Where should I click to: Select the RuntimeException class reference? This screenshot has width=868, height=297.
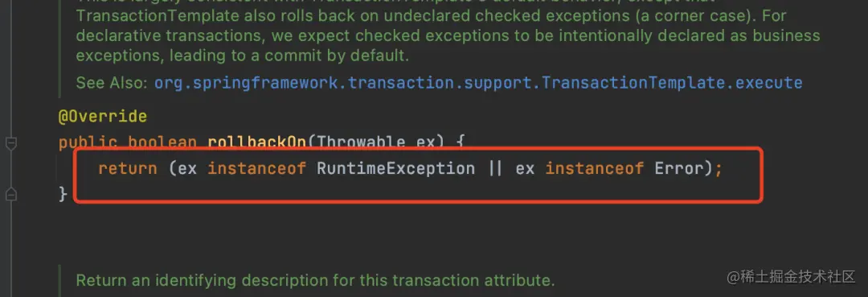tap(395, 168)
